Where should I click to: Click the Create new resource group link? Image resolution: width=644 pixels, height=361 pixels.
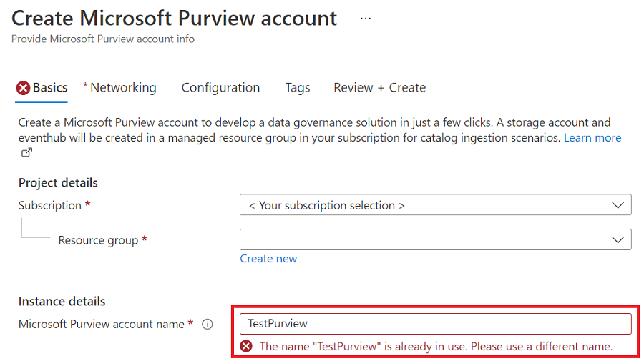click(x=268, y=259)
